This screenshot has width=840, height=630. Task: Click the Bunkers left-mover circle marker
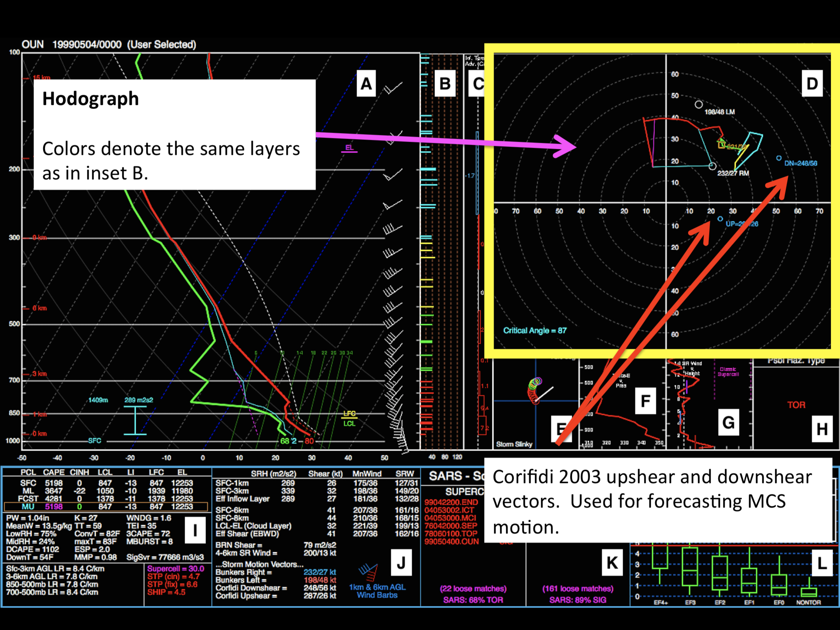(x=698, y=104)
